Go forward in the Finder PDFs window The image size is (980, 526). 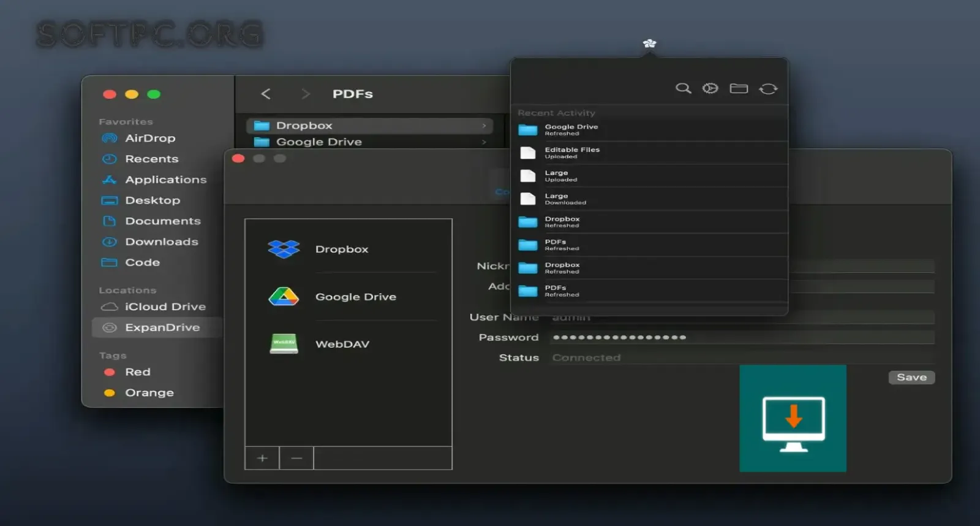tap(306, 94)
